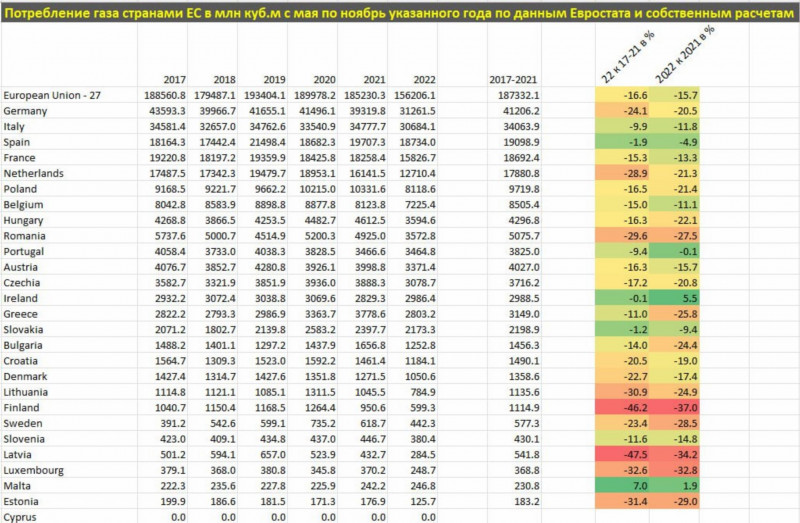The image size is (800, 523).
Task: Select Italy 2019 value 34762.6
Action: (x=267, y=127)
